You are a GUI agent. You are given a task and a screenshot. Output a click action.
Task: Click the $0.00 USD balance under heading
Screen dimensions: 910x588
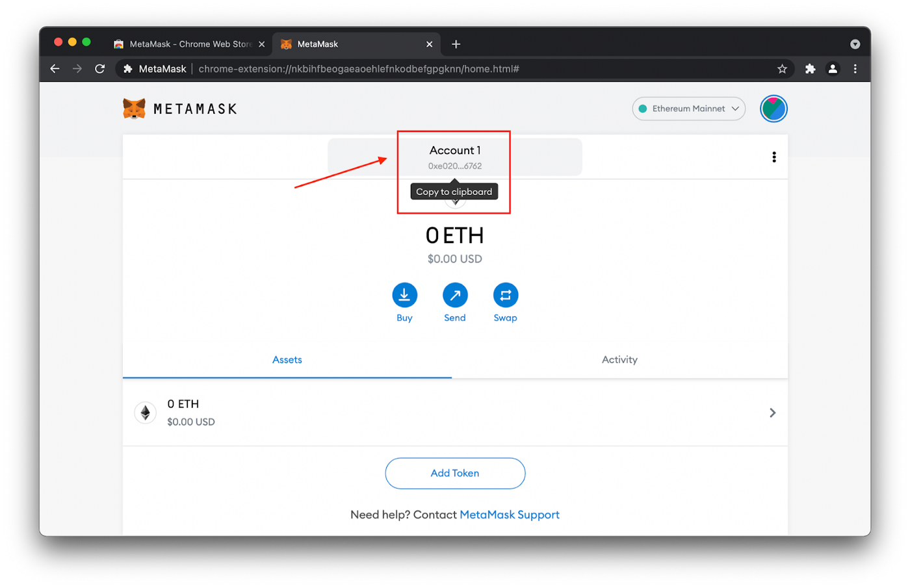pos(455,259)
